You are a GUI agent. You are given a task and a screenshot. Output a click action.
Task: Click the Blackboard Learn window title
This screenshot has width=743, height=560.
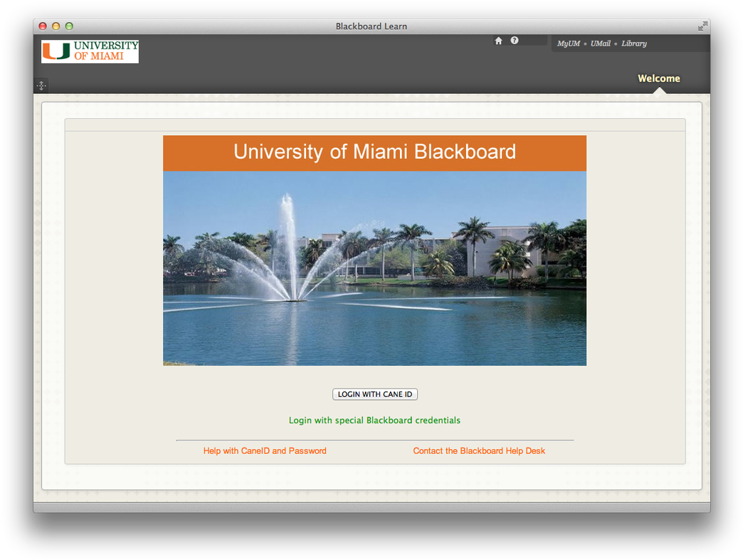pos(371,26)
